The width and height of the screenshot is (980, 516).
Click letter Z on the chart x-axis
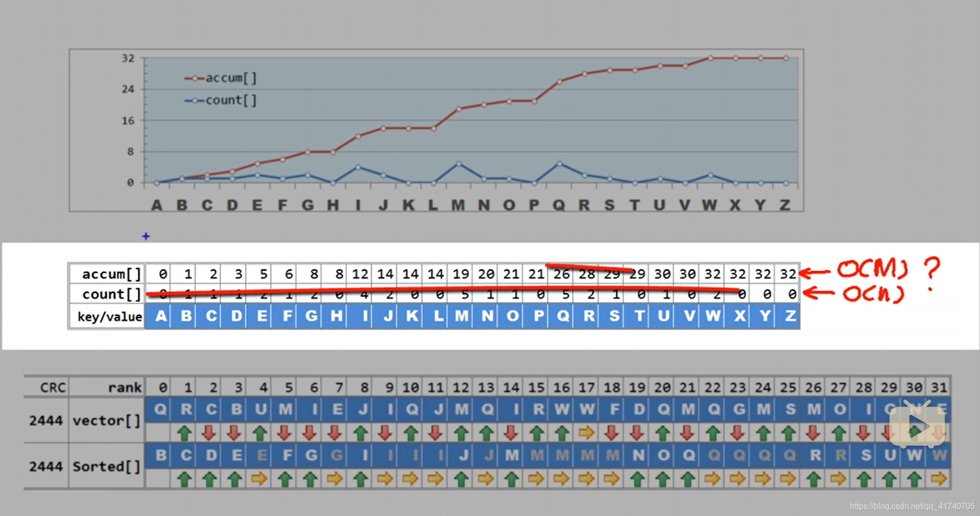pos(785,205)
